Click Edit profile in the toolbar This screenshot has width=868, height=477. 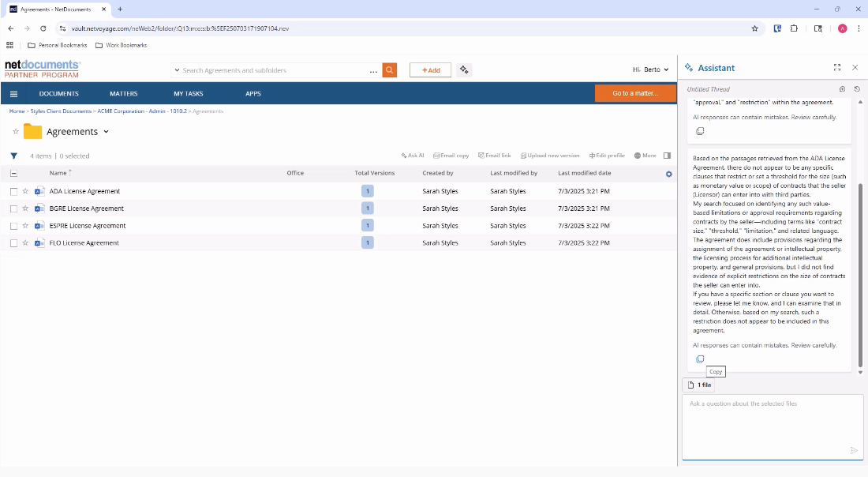[607, 156]
